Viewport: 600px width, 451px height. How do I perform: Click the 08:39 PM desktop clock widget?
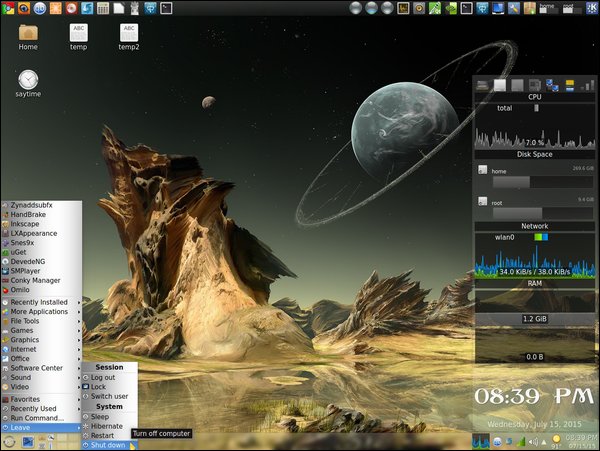point(534,396)
